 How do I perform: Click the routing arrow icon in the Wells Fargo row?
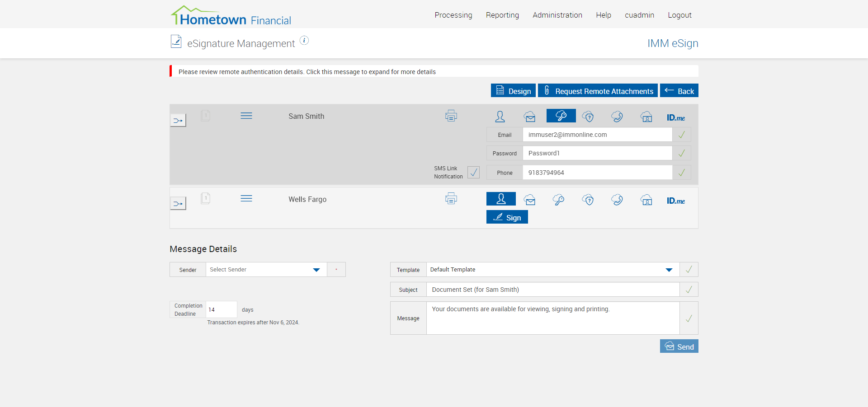178,203
